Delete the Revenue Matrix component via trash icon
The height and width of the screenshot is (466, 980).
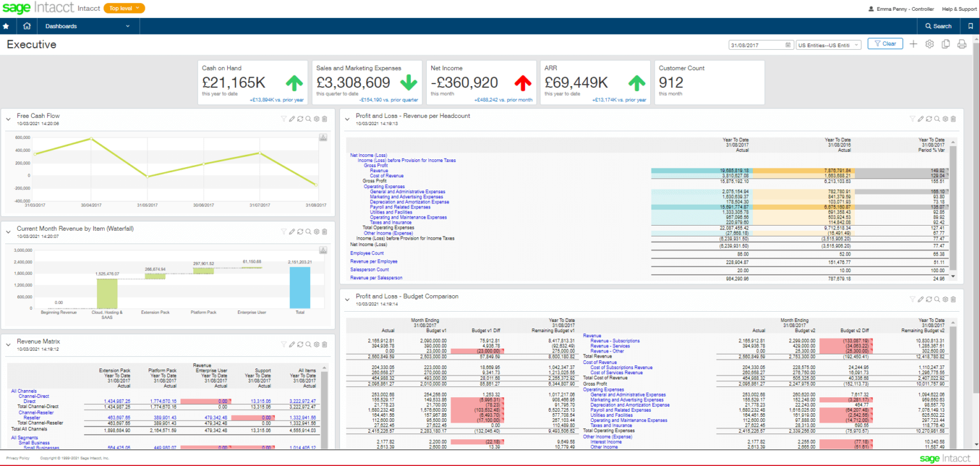click(324, 344)
